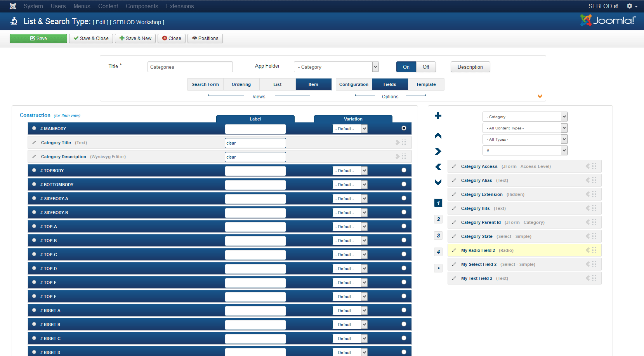Click the down chevron arrow in field panel

pos(438,182)
